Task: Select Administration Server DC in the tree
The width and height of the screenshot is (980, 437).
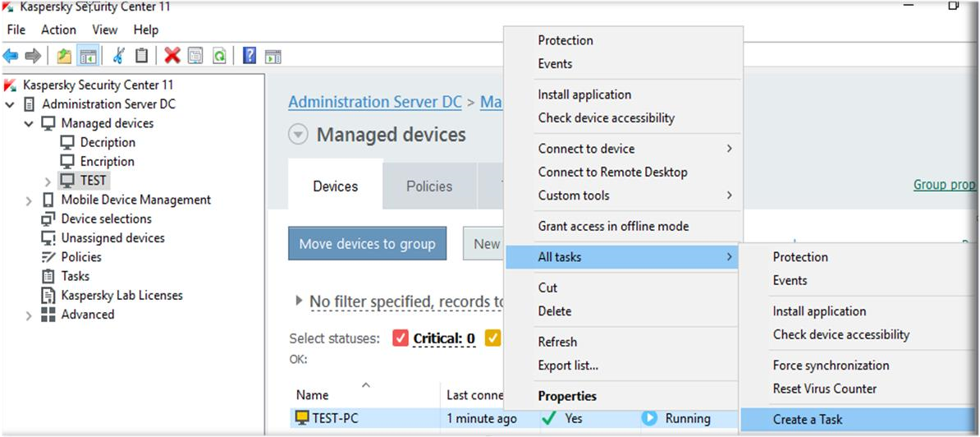Action: click(x=108, y=104)
